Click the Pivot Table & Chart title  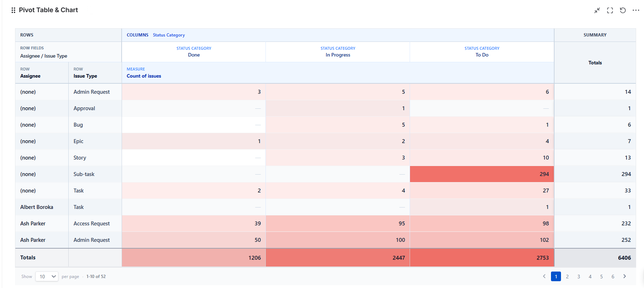48,10
